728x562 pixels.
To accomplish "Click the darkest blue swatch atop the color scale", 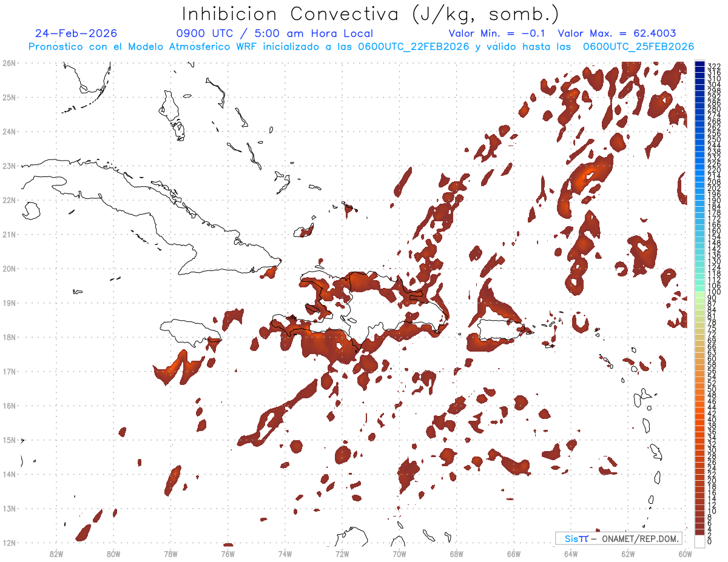I will 699,64.
